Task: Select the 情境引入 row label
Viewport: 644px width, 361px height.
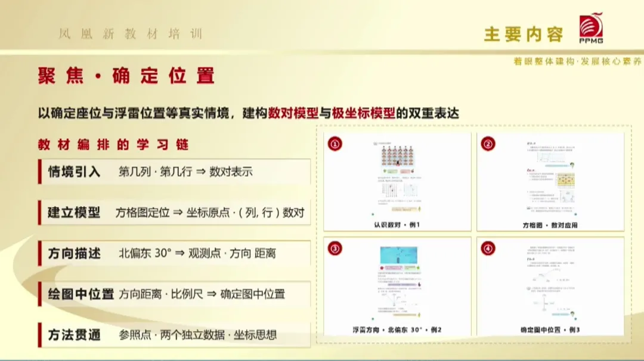Action: pos(74,172)
